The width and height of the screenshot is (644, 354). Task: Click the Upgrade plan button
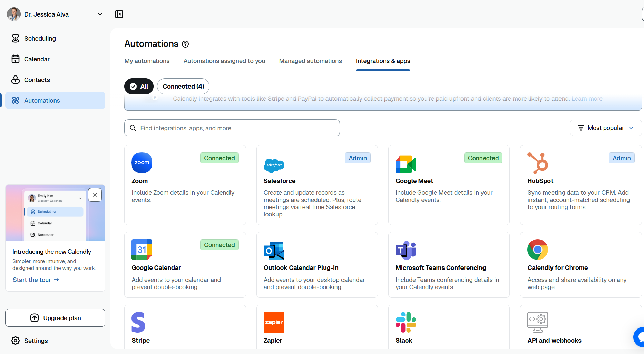(55, 318)
